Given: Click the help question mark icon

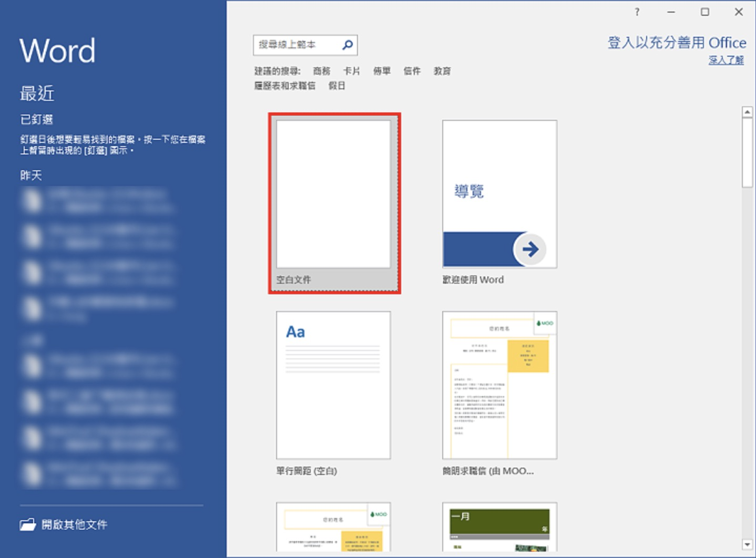Looking at the screenshot, I should click(637, 12).
